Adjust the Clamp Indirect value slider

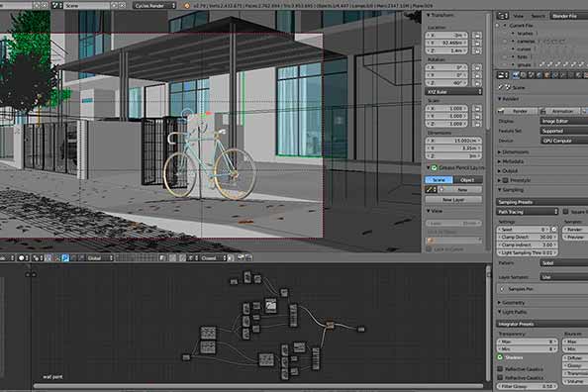[528, 245]
